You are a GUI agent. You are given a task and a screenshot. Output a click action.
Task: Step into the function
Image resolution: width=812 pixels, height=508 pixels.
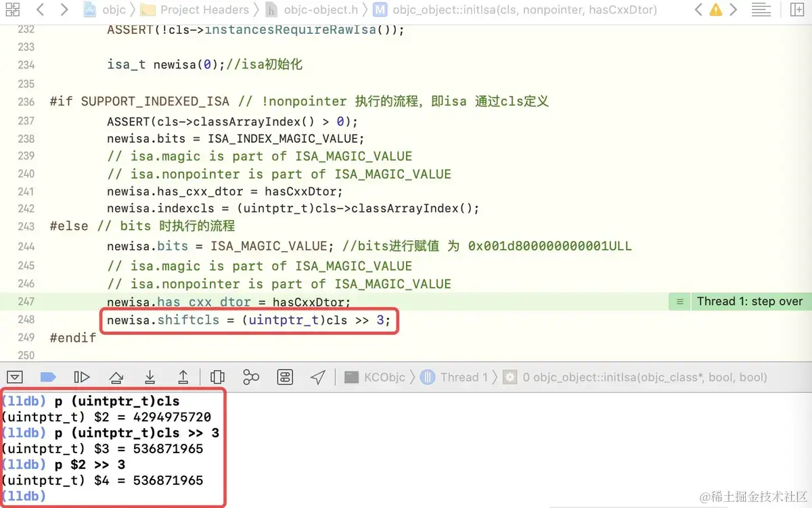point(150,377)
